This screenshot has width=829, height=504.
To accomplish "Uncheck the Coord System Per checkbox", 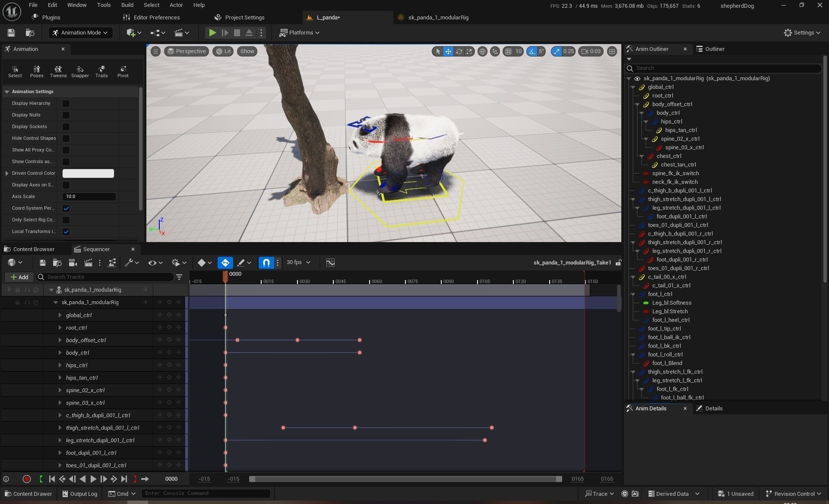I will click(x=66, y=208).
